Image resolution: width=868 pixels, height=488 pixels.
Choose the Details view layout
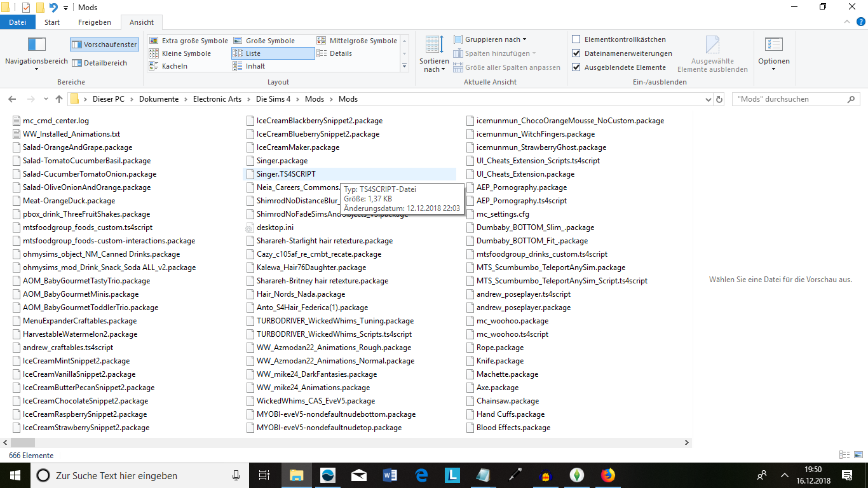(334, 53)
